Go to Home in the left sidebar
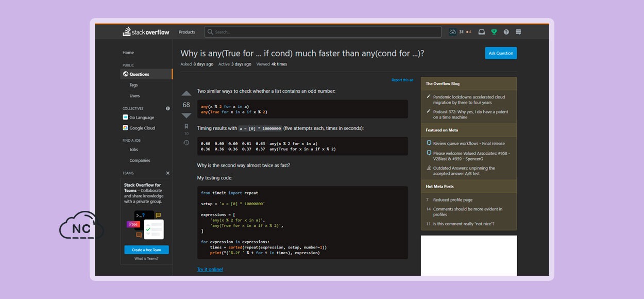This screenshot has height=299, width=644. click(128, 53)
